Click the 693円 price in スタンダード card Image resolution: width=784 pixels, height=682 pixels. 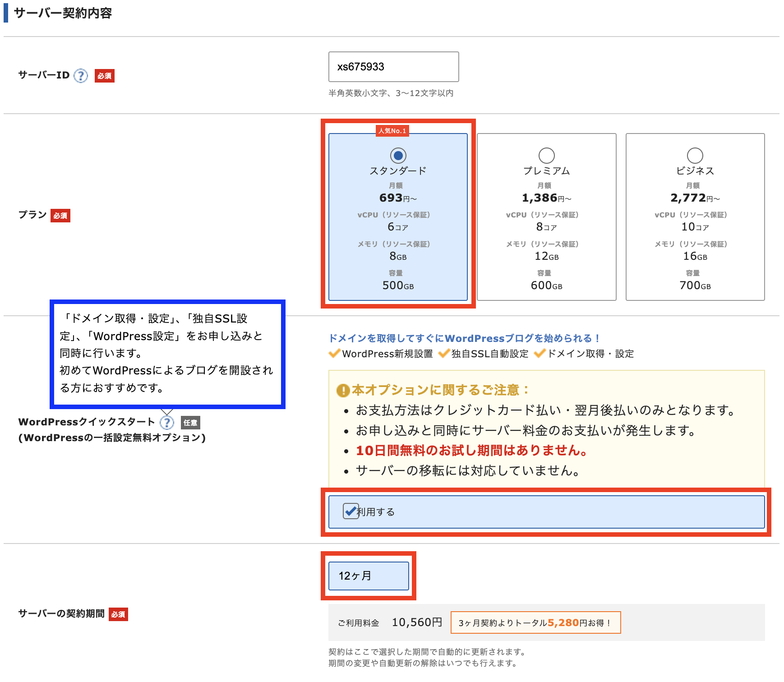398,198
